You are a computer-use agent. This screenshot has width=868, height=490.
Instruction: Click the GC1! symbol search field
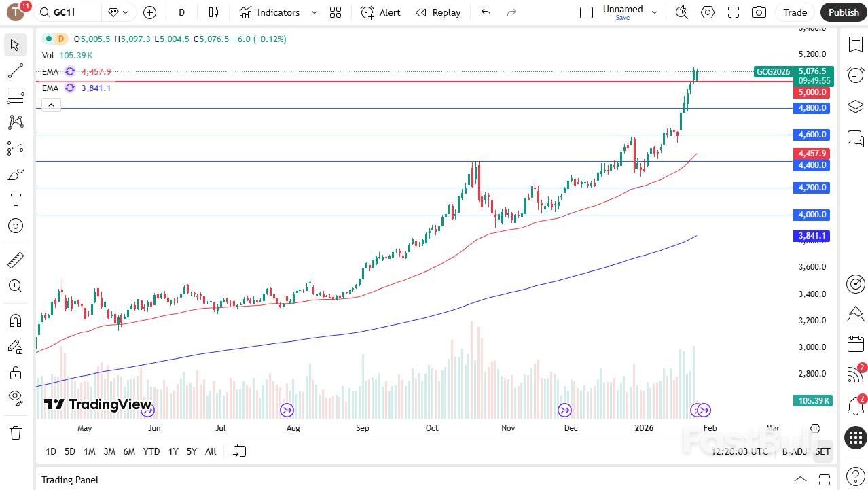(68, 12)
